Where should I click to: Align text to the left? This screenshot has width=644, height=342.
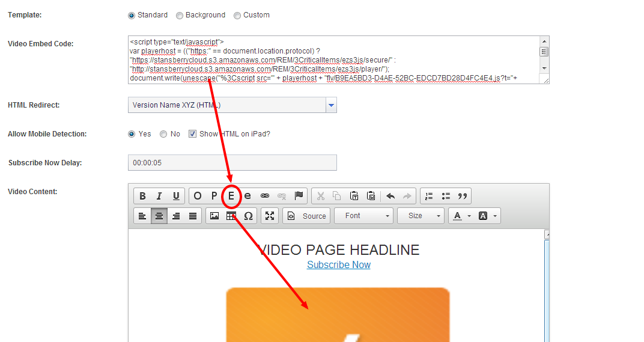point(142,216)
